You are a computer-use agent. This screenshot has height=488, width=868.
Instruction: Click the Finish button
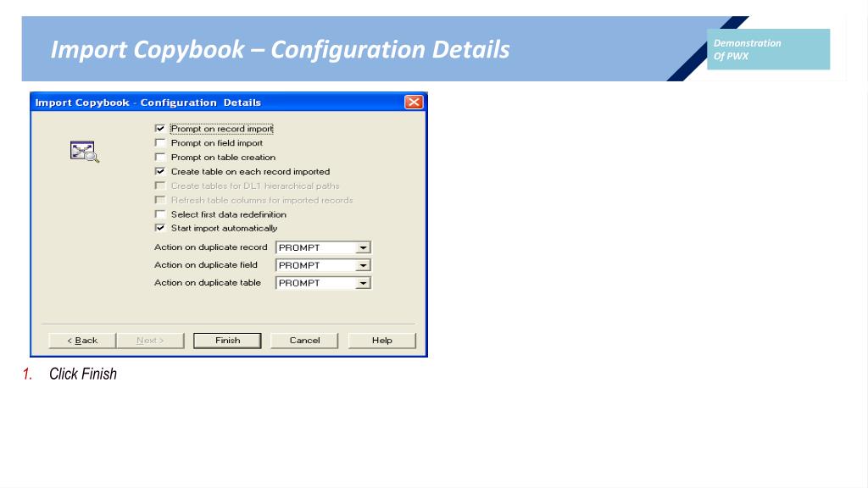(x=227, y=341)
